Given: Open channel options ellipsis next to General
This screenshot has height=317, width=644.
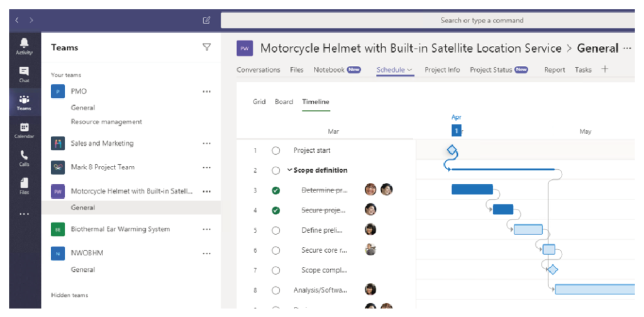Looking at the screenshot, I should pyautogui.click(x=627, y=48).
